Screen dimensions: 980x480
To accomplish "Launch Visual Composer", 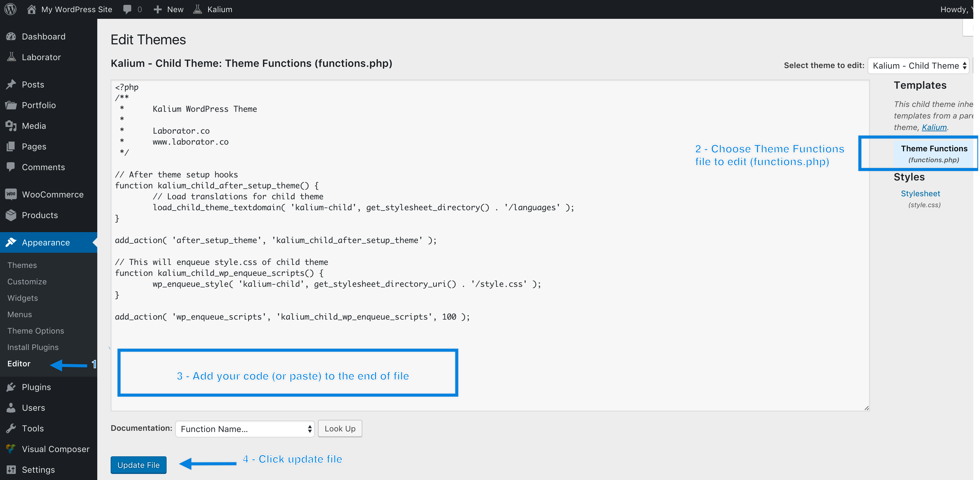I will pyautogui.click(x=56, y=449).
